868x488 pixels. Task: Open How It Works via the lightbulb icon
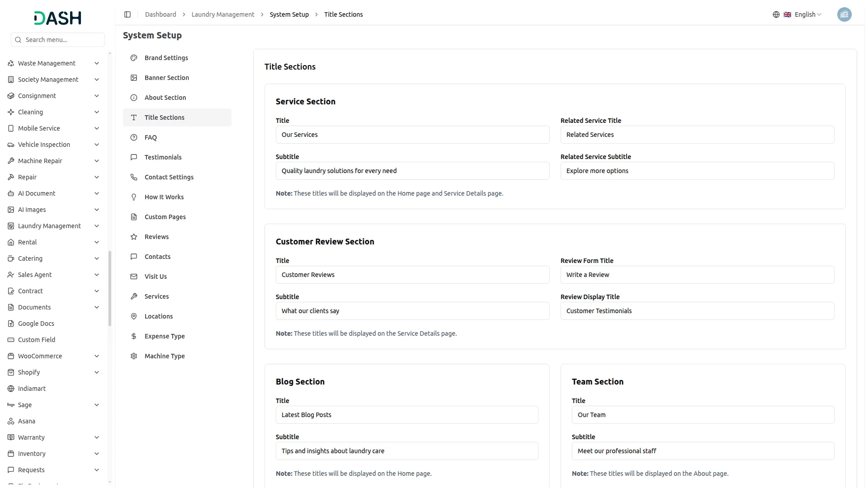133,197
